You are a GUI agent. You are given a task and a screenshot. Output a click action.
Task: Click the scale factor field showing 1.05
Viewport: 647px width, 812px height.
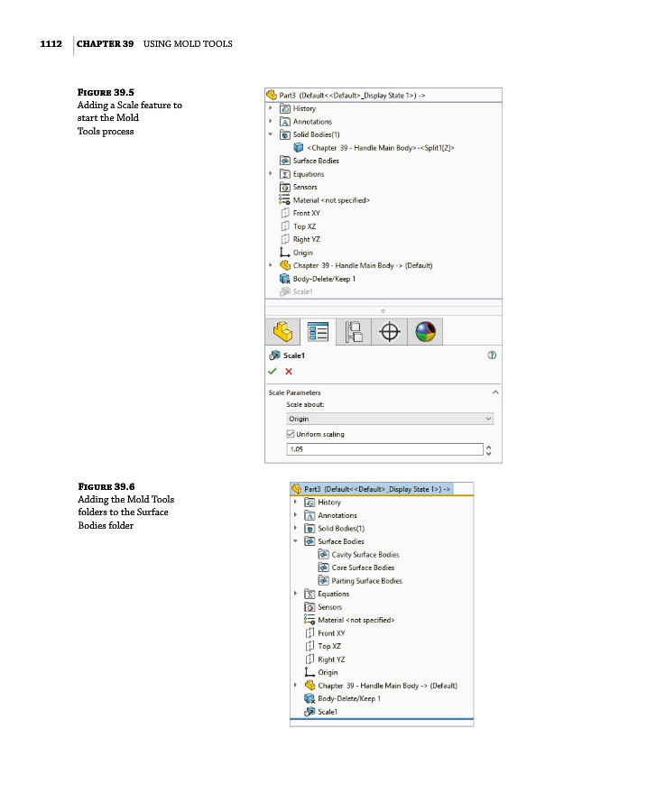[384, 449]
